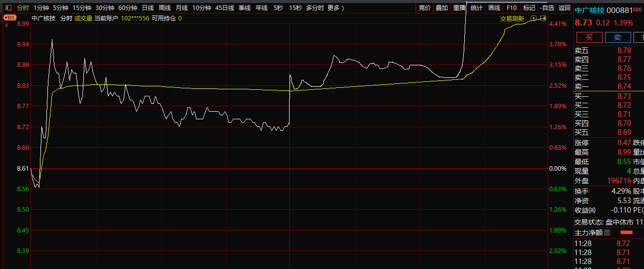Switch to the 60分钟 period
This screenshot has width=644, height=269.
pos(128,8)
